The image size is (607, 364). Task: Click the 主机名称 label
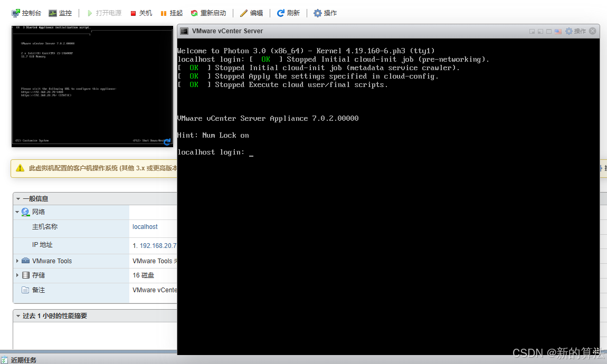[44, 227]
